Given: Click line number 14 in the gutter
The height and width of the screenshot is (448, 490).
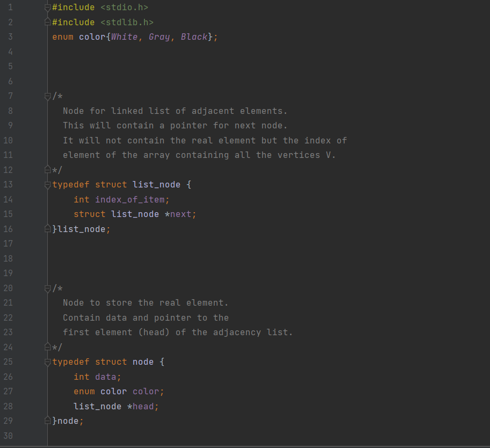Looking at the screenshot, I should [8, 199].
